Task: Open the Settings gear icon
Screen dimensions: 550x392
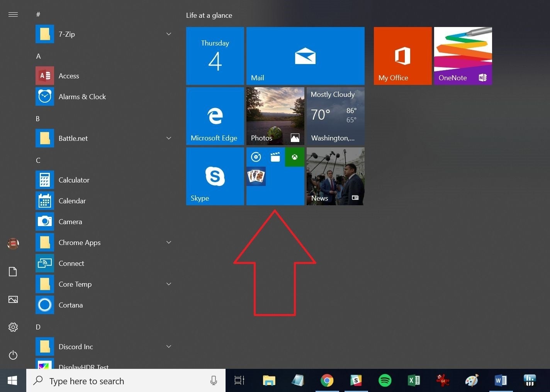Action: pos(13,327)
